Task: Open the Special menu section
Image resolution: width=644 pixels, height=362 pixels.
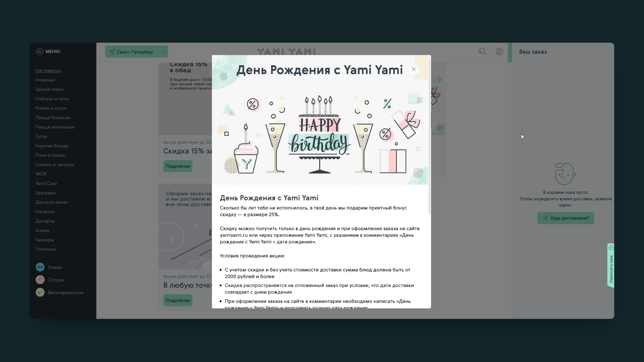Action: (x=49, y=89)
